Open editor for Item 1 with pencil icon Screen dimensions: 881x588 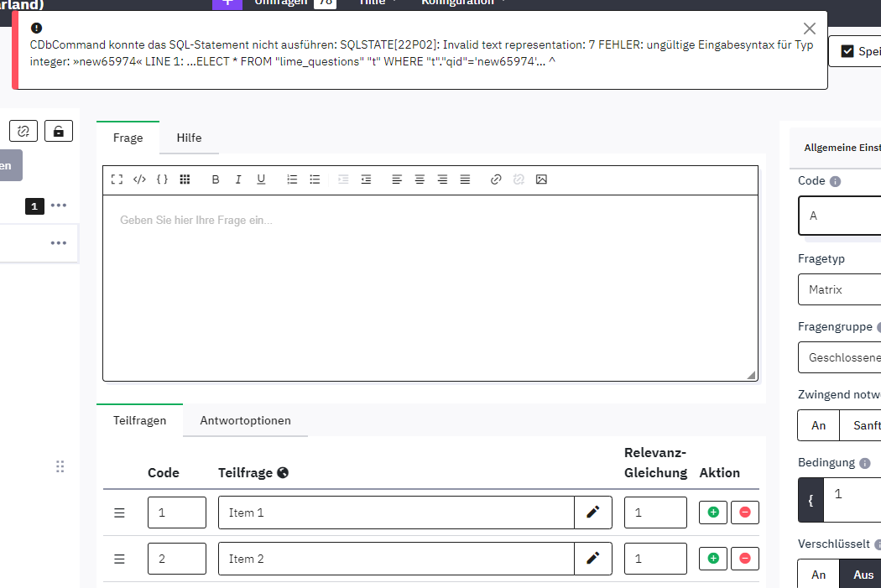pyautogui.click(x=592, y=513)
